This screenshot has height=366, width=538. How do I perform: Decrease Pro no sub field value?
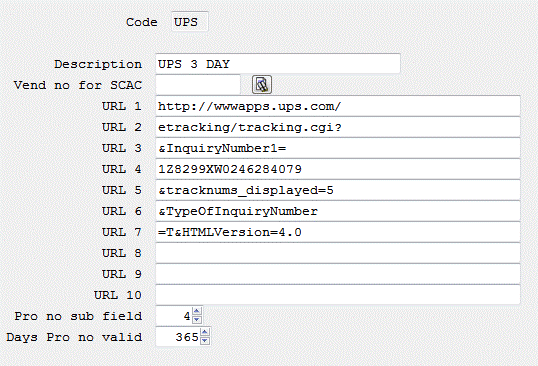click(197, 320)
